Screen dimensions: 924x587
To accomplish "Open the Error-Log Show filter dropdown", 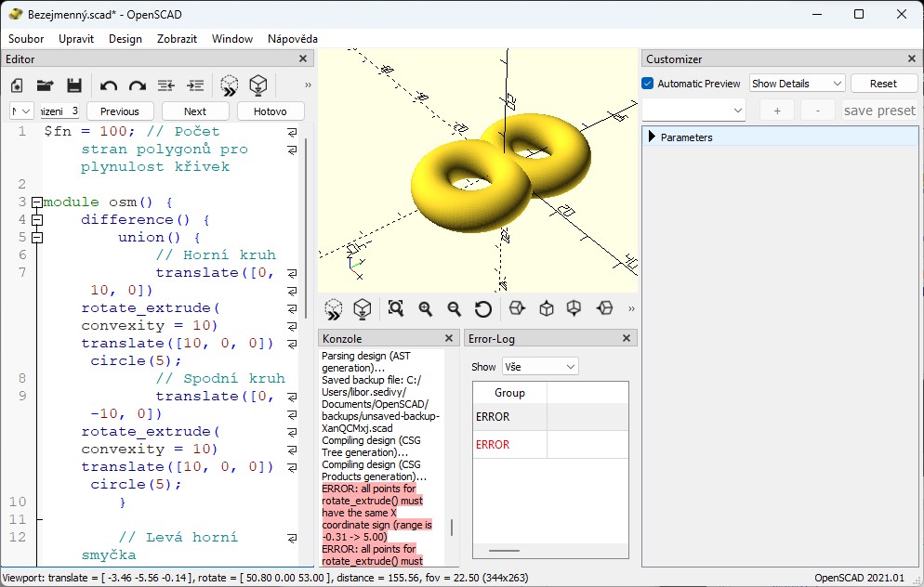I will (540, 367).
